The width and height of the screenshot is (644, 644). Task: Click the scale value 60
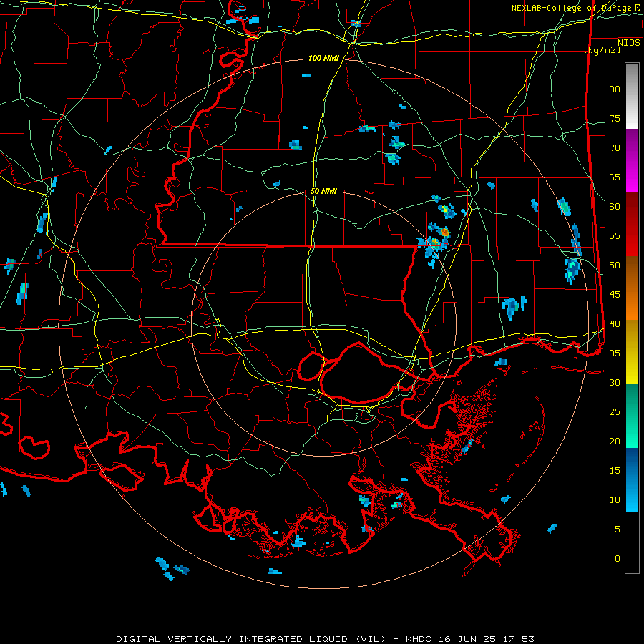point(615,207)
